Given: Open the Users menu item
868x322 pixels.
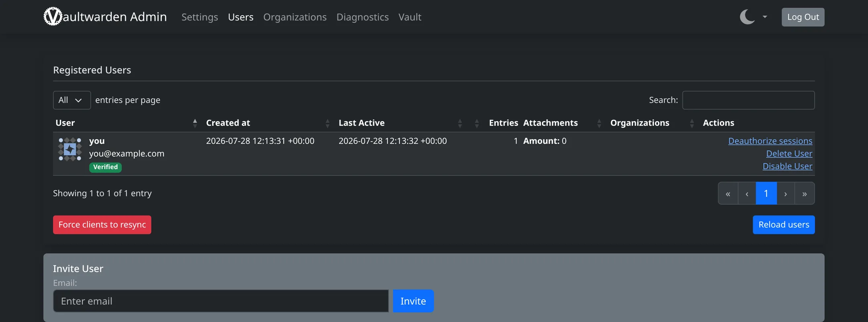Looking at the screenshot, I should click(241, 17).
